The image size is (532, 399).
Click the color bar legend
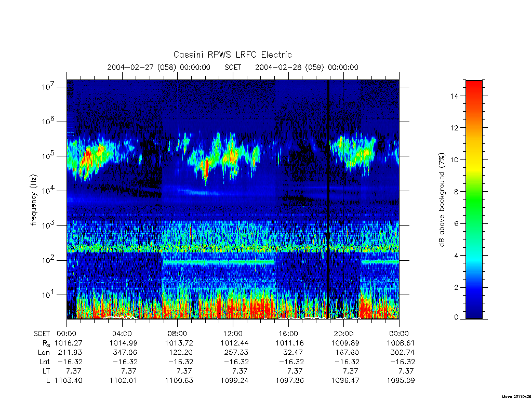tap(474, 199)
